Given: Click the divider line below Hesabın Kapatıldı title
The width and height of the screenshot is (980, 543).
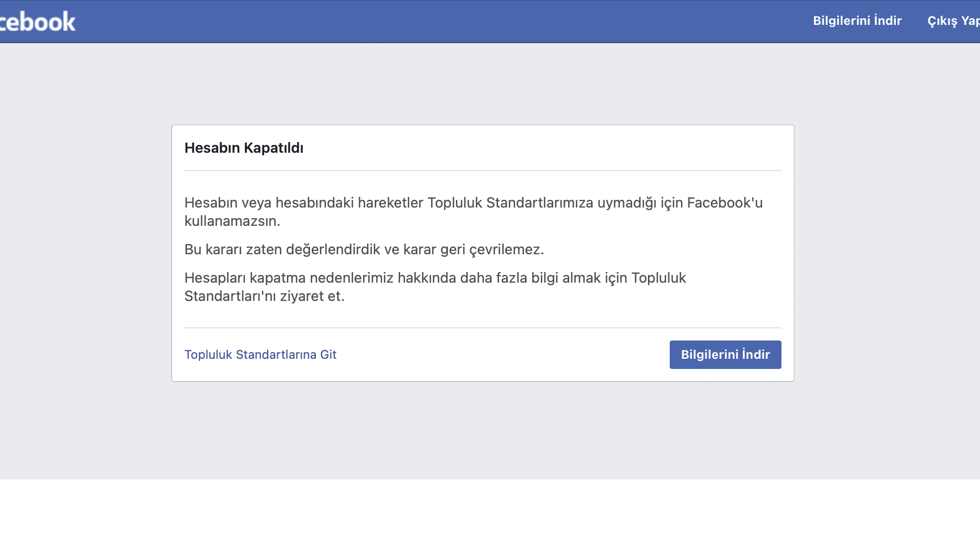Looking at the screenshot, I should [x=482, y=171].
